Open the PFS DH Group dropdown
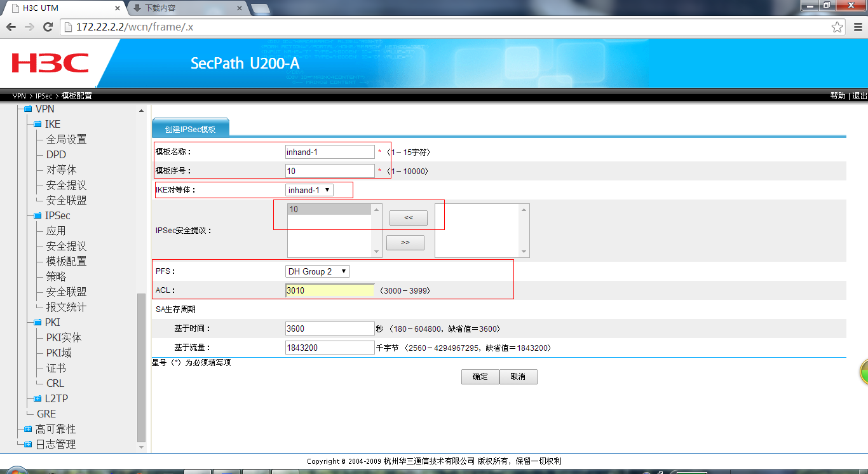This screenshot has height=474, width=868. (317, 271)
